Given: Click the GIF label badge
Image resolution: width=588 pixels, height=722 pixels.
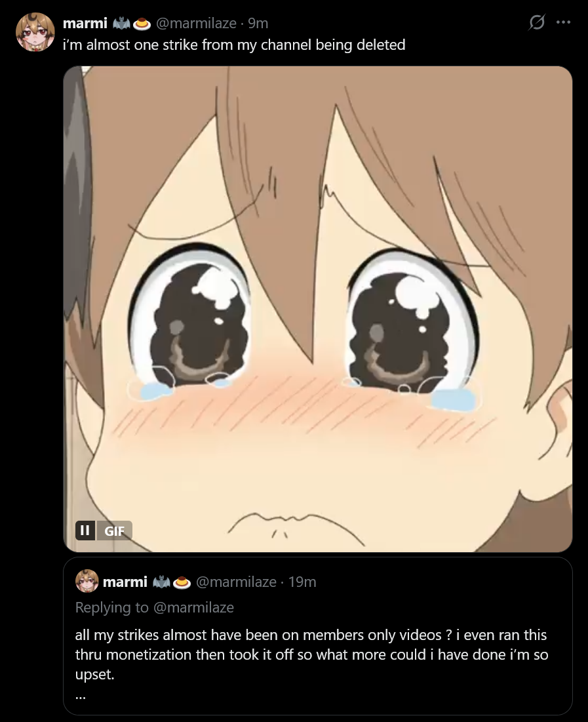Looking at the screenshot, I should click(x=114, y=531).
